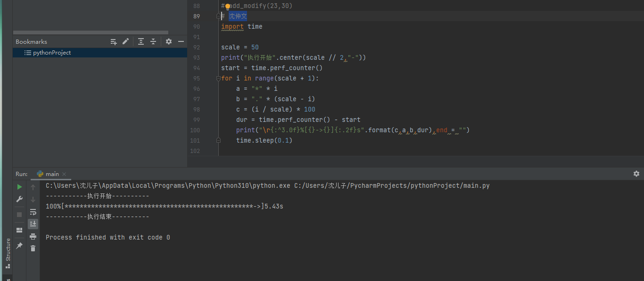Click the up stack trace arrow
Viewport: 644px width, 281px height.
click(33, 186)
